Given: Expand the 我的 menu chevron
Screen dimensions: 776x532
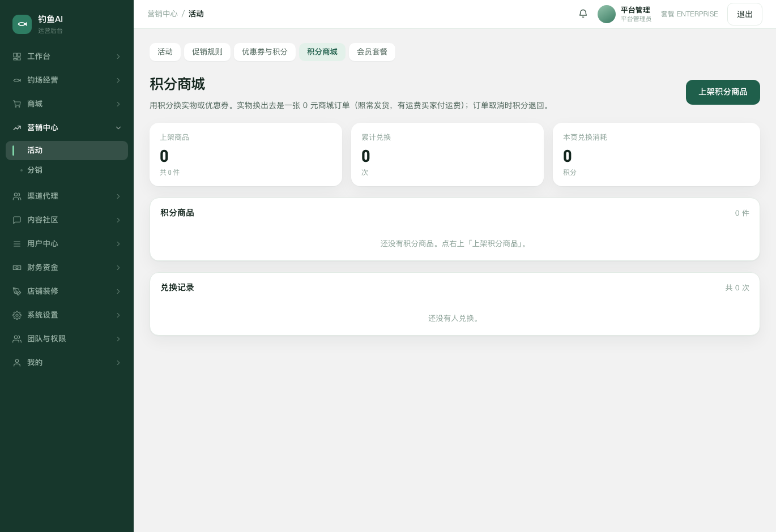Looking at the screenshot, I should 118,363.
